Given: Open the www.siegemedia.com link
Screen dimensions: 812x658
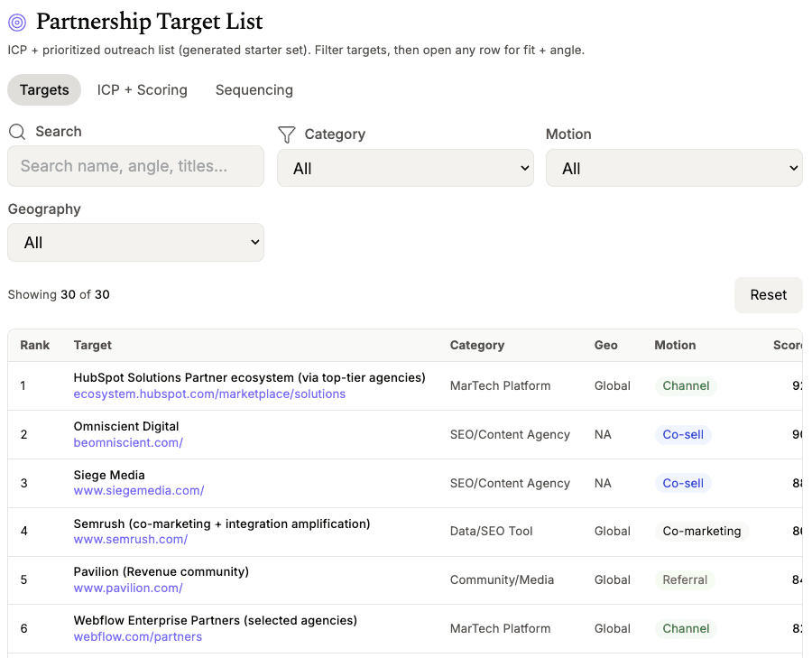Looking at the screenshot, I should pyautogui.click(x=139, y=491).
